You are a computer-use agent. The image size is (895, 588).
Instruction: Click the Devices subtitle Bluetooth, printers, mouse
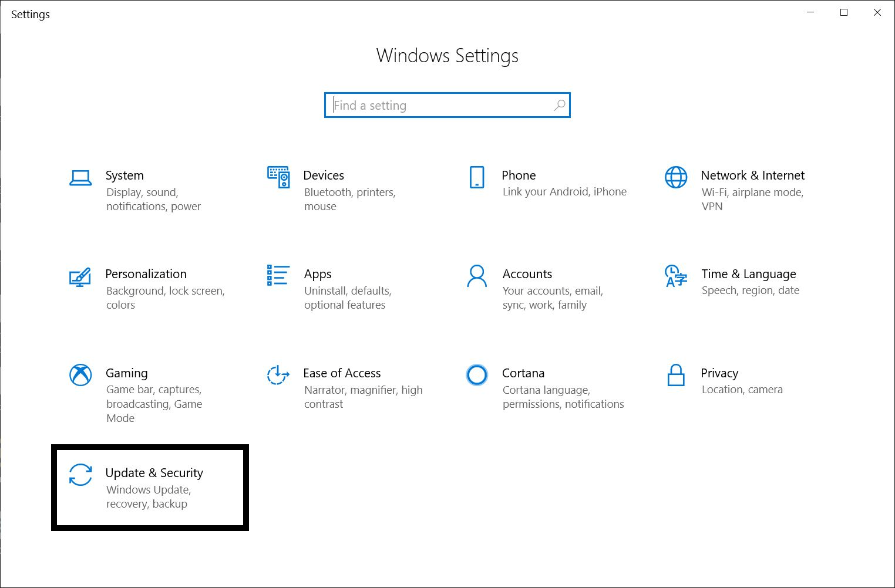pos(349,199)
